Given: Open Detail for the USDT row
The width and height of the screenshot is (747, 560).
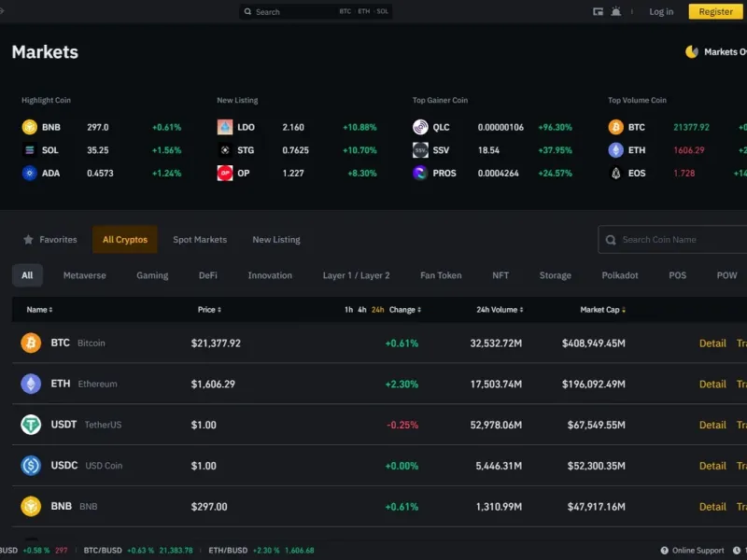Looking at the screenshot, I should [x=712, y=425].
